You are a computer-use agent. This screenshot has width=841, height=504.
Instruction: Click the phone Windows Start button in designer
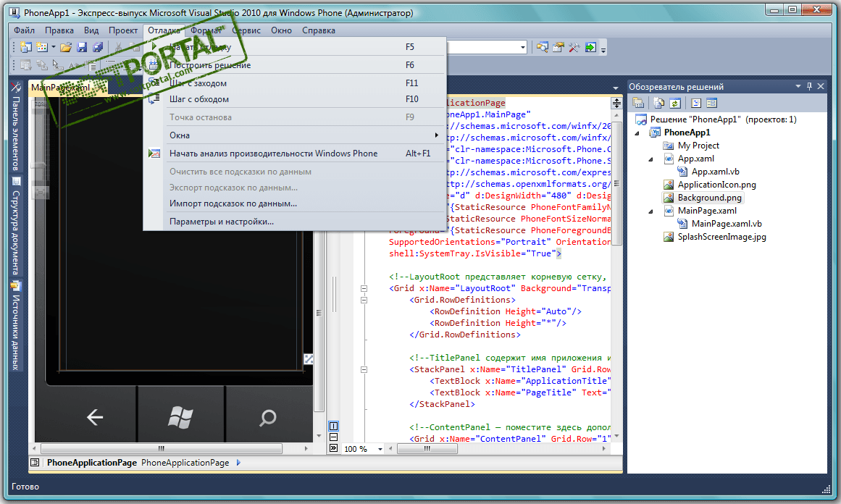click(180, 416)
